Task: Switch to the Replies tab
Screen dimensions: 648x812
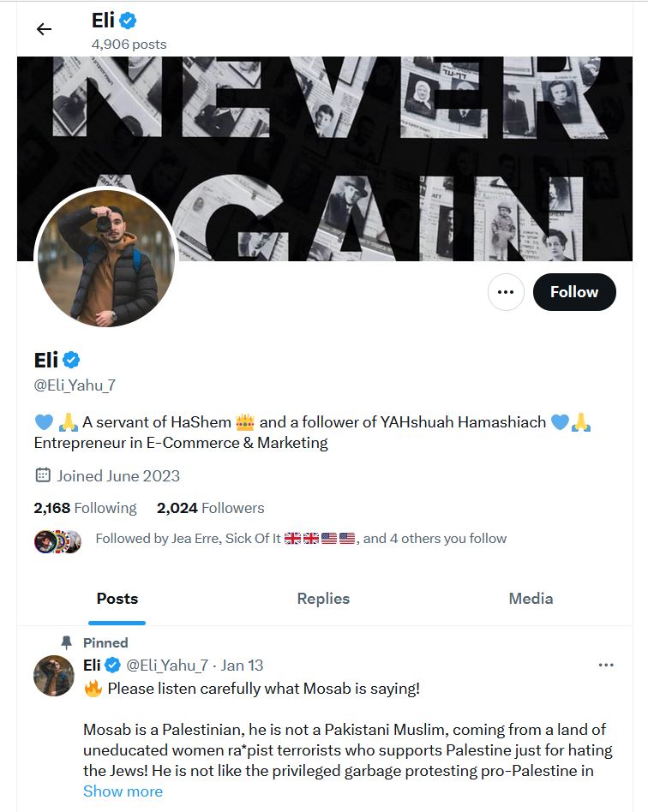Action: tap(323, 599)
